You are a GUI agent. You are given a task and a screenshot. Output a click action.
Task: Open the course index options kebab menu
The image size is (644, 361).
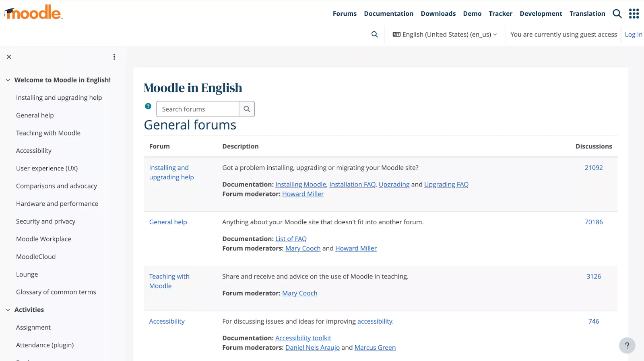(x=114, y=57)
